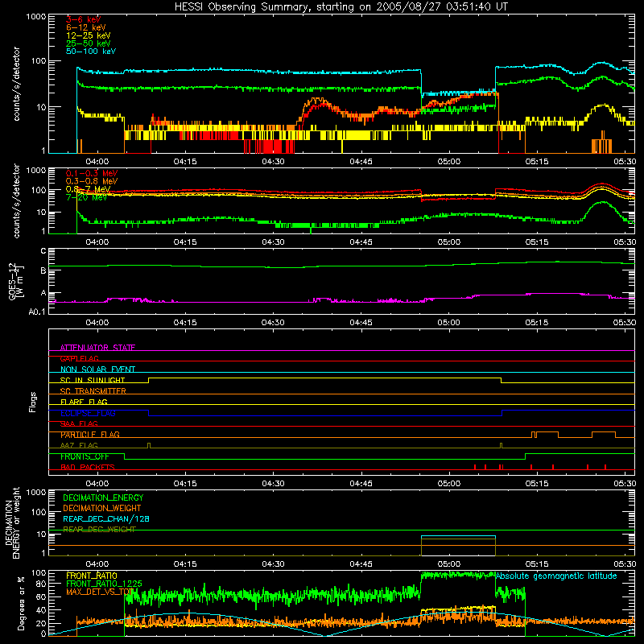
Task: Click the B flux class label on GOES axis
Action: 43,271
